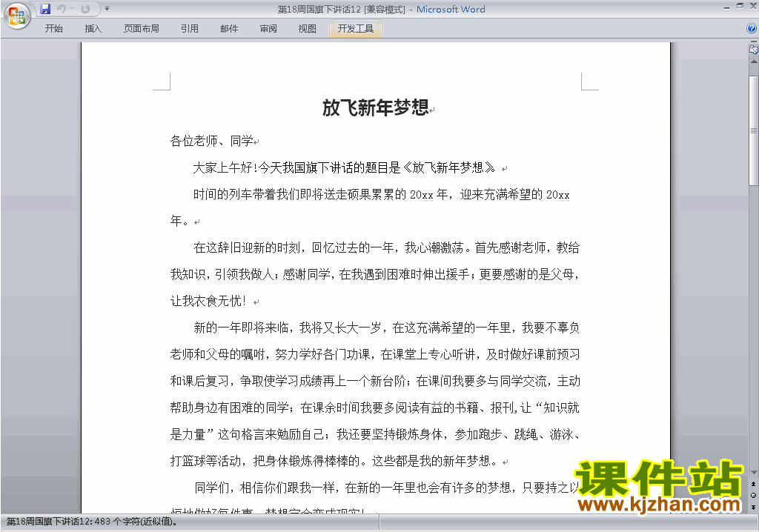Click the line 让我衣食无忧!
Image resolution: width=759 pixels, height=532 pixels.
click(208, 301)
